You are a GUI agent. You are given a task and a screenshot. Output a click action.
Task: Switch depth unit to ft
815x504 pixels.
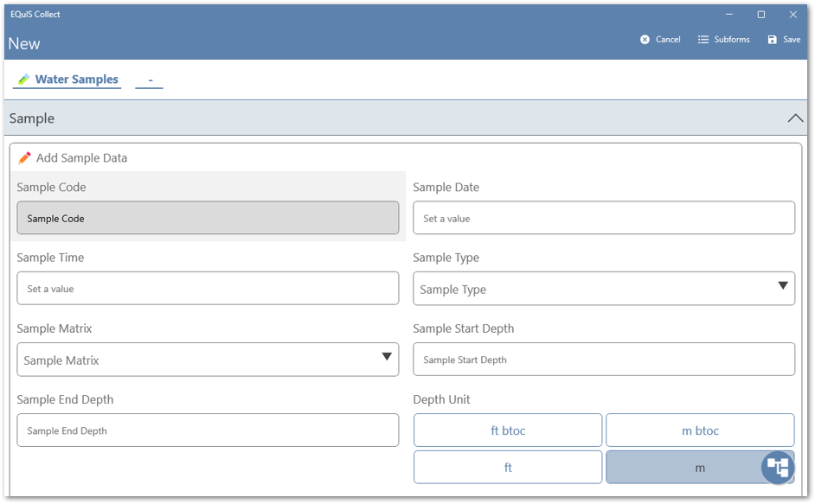pyautogui.click(x=508, y=467)
